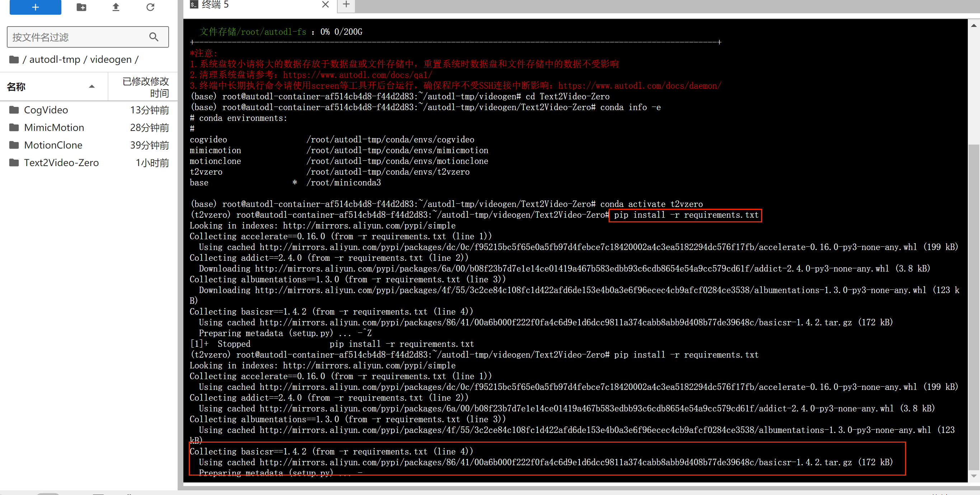Click the upload files icon
The image size is (980, 495).
(116, 7)
